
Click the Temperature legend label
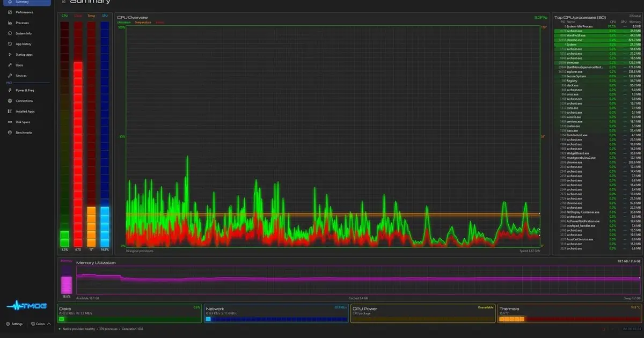(143, 23)
